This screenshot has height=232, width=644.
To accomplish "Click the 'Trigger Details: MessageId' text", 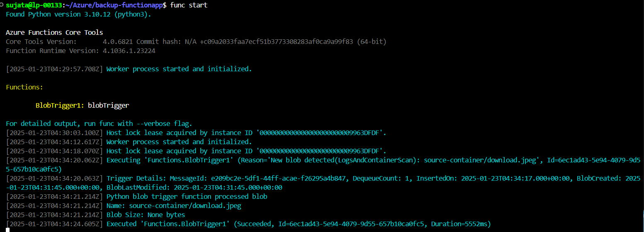I will point(155,178).
